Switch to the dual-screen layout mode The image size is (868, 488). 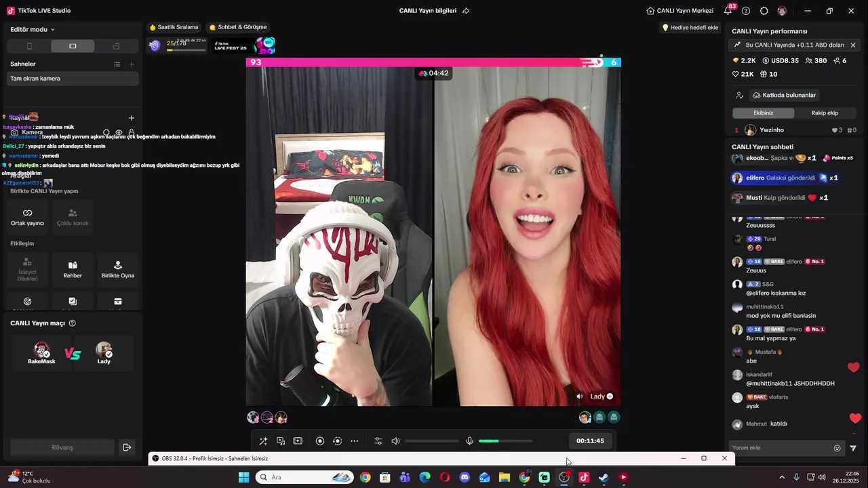pos(116,46)
